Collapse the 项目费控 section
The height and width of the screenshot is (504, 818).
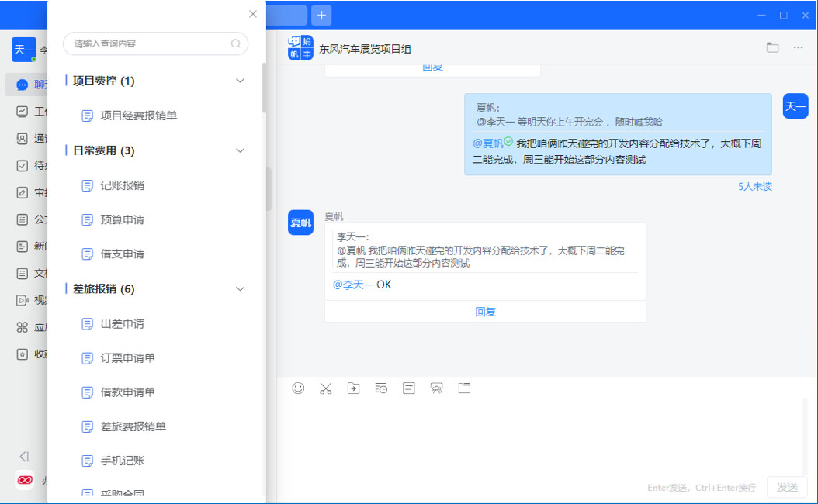click(x=240, y=81)
